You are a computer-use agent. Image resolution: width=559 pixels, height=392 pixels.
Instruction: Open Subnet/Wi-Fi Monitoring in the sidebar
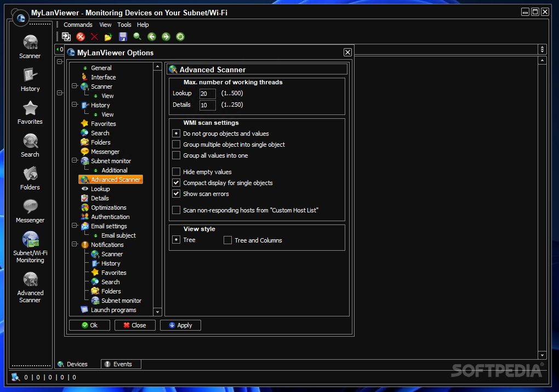pyautogui.click(x=30, y=247)
